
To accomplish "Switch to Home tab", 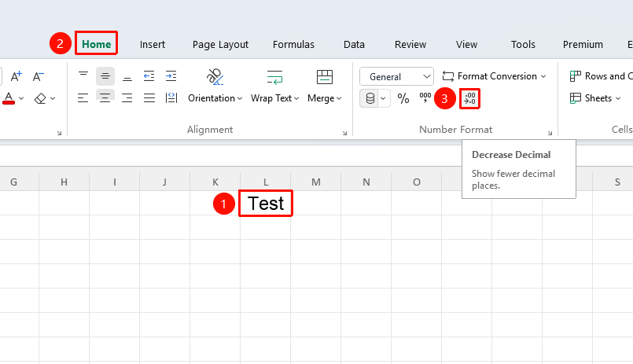I will (x=96, y=44).
